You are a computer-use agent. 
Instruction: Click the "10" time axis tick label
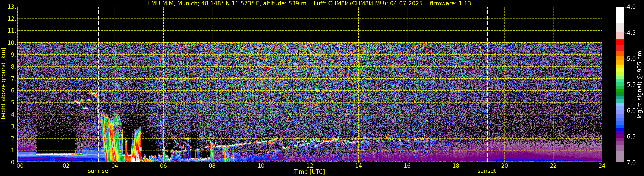point(261,166)
